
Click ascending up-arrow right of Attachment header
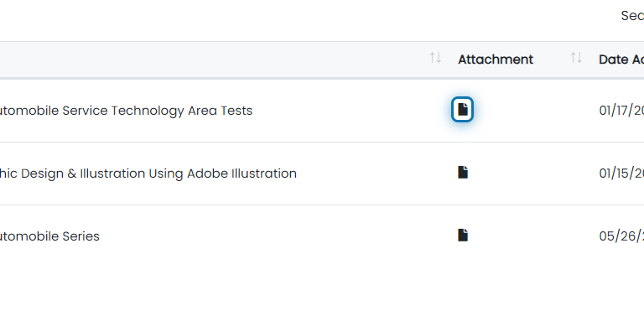(574, 58)
